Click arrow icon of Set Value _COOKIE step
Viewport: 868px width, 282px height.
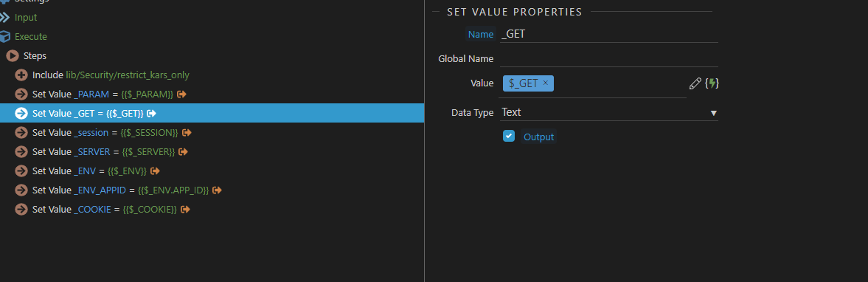coord(21,210)
